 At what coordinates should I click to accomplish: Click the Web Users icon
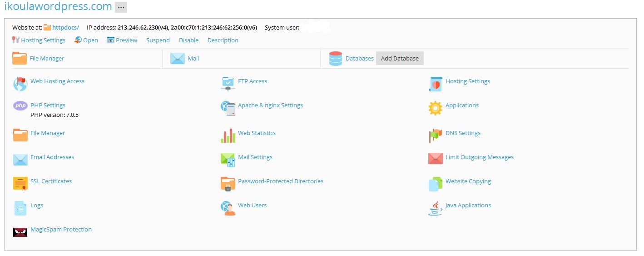tap(228, 208)
